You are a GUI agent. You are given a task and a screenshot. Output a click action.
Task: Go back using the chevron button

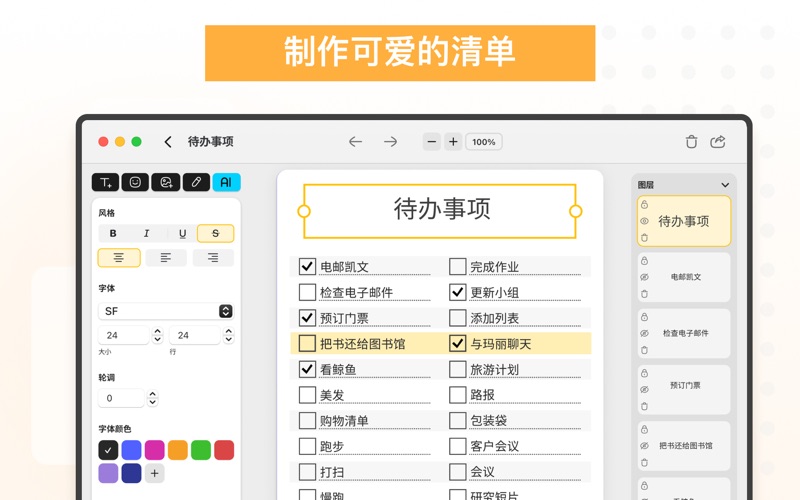[x=168, y=142]
